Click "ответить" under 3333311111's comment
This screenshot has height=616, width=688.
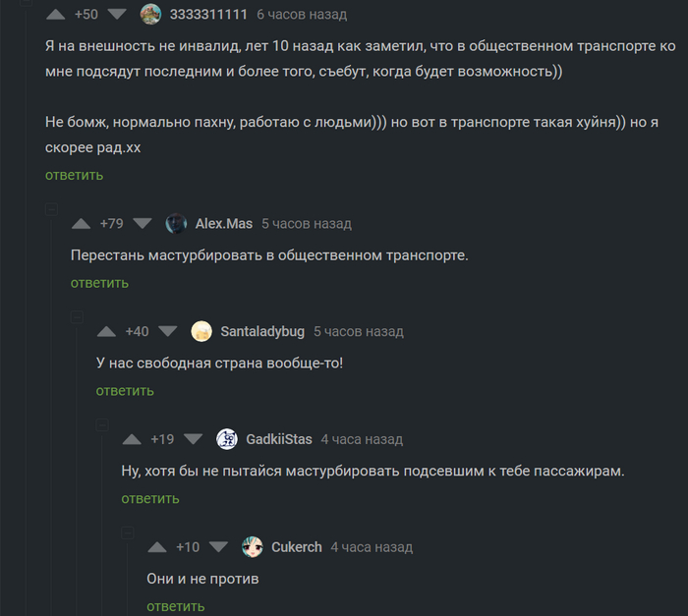click(x=74, y=175)
